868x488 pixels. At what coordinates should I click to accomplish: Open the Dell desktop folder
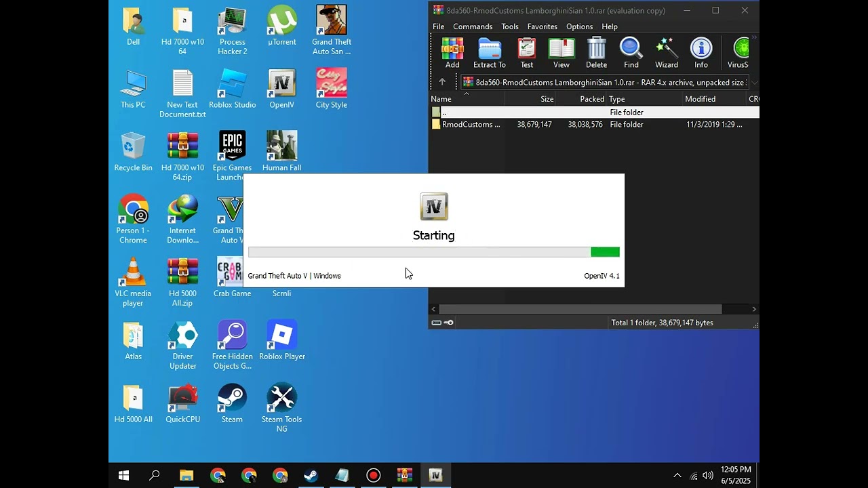tap(133, 26)
